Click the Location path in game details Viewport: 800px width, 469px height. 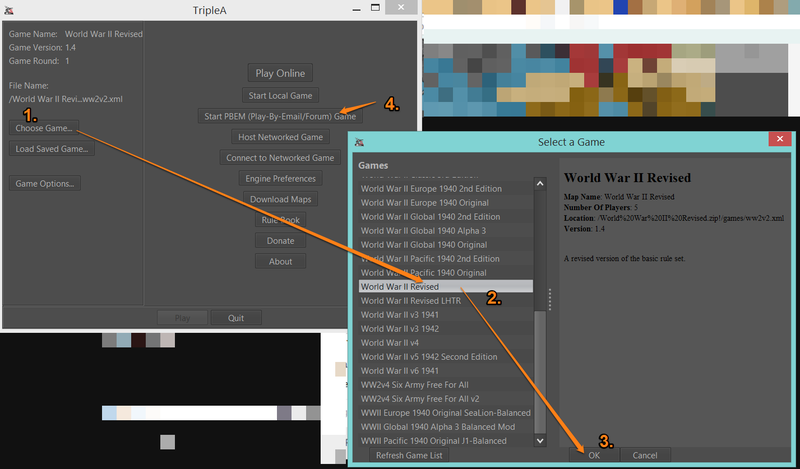pos(690,218)
